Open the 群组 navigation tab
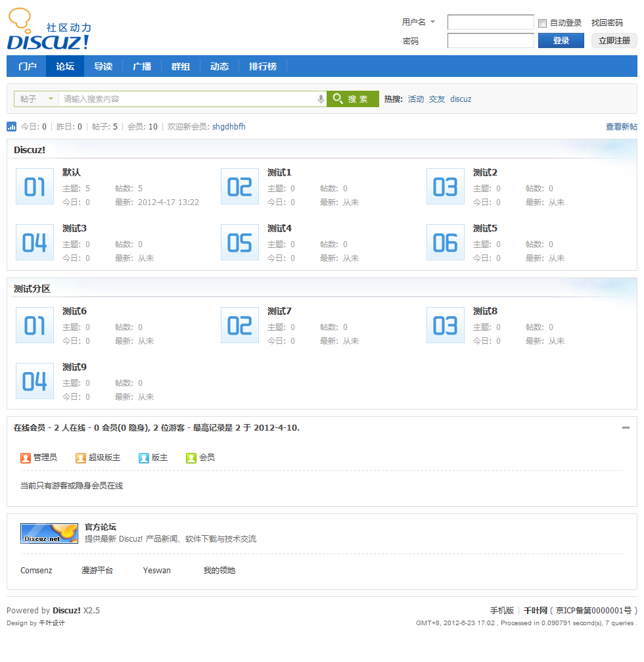The image size is (644, 662). click(181, 66)
